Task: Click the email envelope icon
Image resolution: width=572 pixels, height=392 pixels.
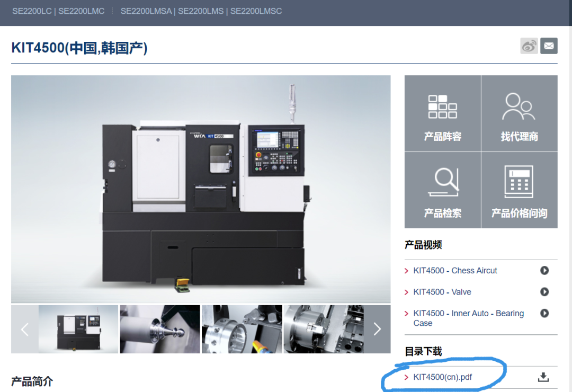Action: (x=549, y=46)
